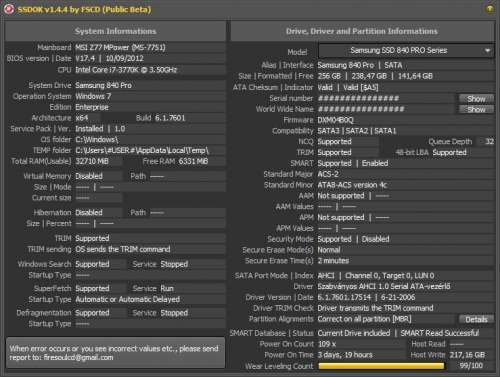Select the BIOS version V17.4 value
Image resolution: width=500 pixels, height=377 pixels.
coord(85,58)
